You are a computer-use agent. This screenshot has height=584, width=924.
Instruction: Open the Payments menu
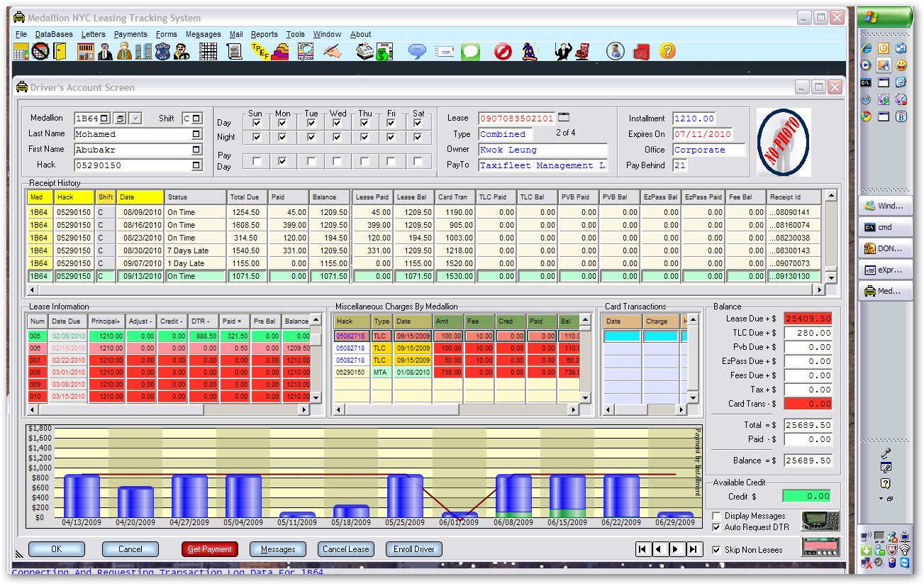[x=130, y=34]
